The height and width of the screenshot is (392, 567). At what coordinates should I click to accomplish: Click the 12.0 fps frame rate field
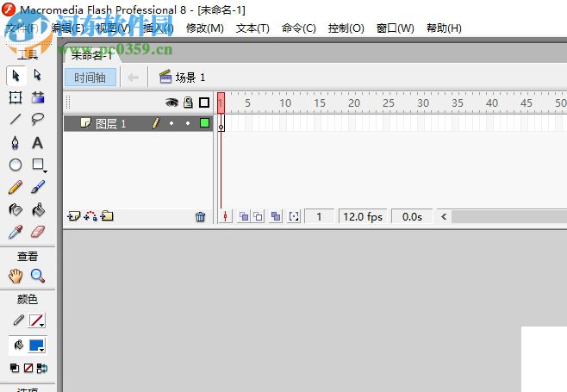pos(363,216)
